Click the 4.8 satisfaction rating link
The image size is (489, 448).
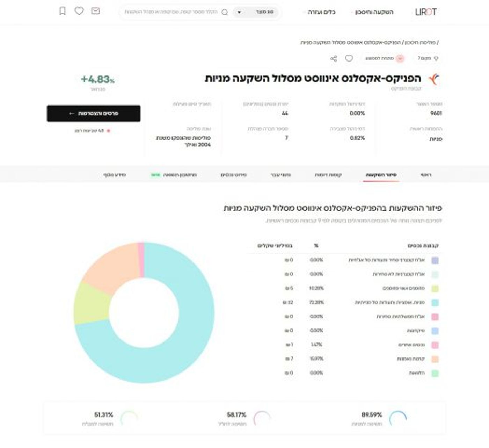89,131
